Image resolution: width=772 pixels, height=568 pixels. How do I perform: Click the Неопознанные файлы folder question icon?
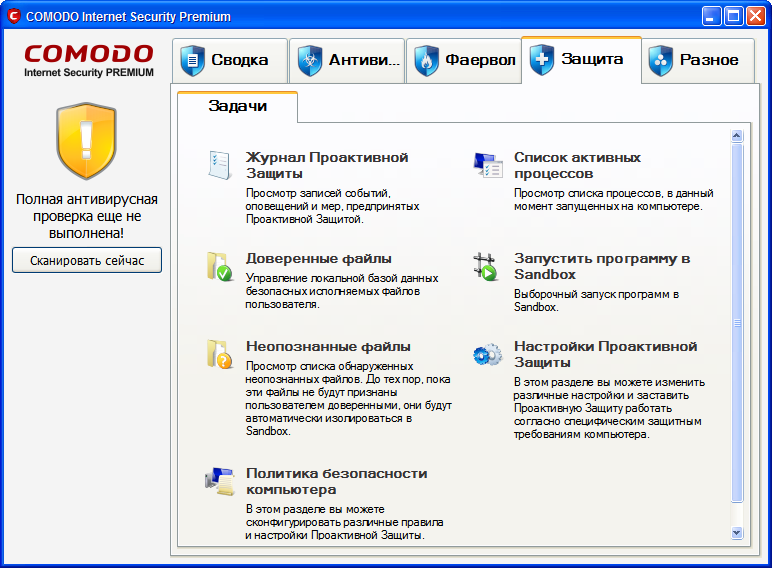220,354
